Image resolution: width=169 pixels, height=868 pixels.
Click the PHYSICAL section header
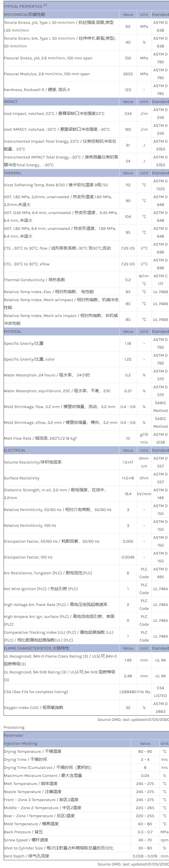(x=13, y=331)
